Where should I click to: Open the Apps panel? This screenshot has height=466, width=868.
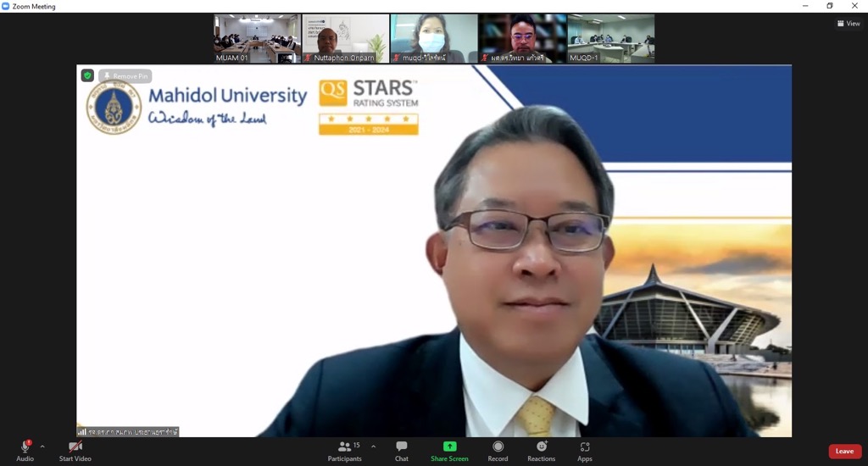pos(584,450)
